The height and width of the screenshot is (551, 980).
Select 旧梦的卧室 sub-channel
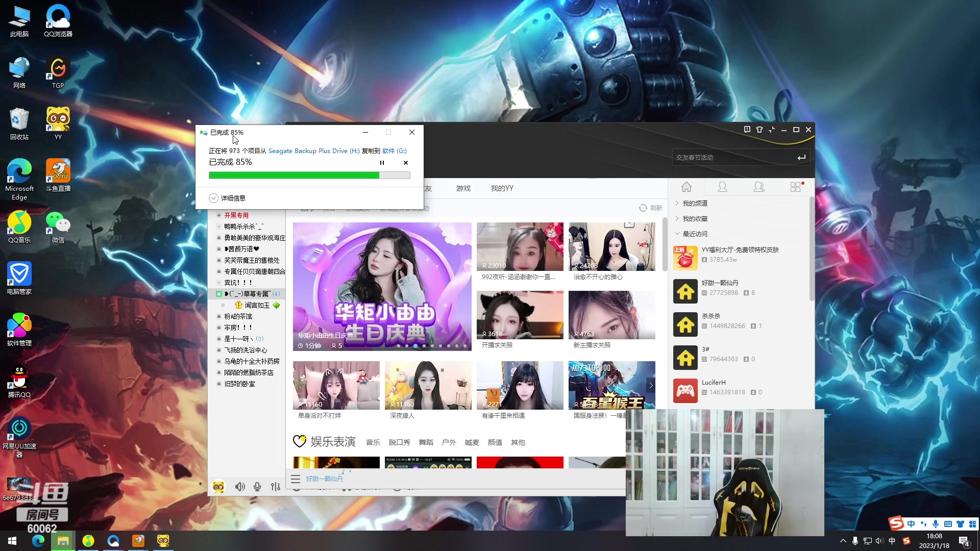point(239,384)
